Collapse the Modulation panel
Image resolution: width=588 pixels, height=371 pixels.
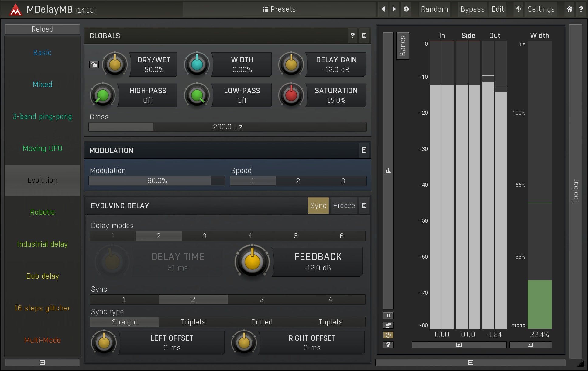point(364,150)
